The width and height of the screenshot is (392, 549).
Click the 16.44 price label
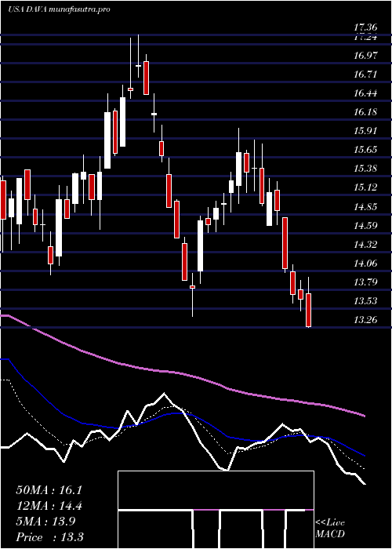[x=365, y=93]
